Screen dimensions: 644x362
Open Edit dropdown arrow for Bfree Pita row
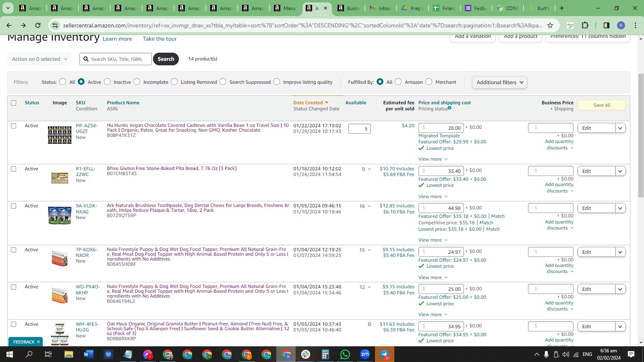620,171
